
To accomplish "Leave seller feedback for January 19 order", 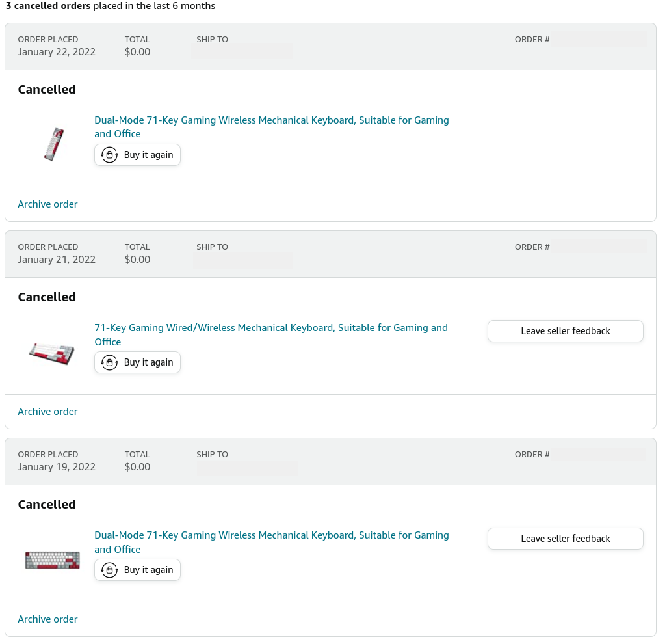I will coord(566,539).
